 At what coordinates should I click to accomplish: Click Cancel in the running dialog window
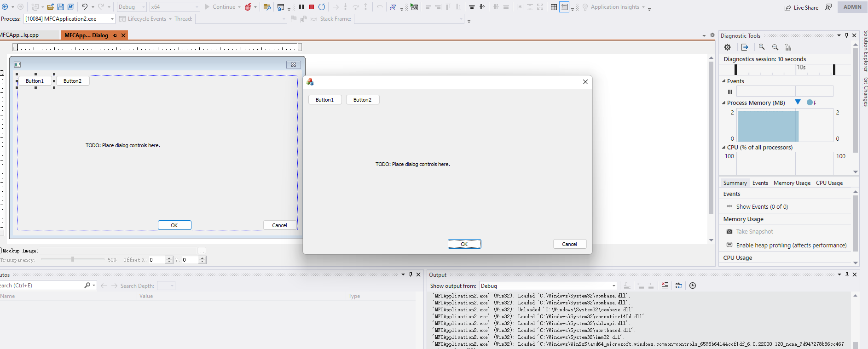[x=570, y=244]
